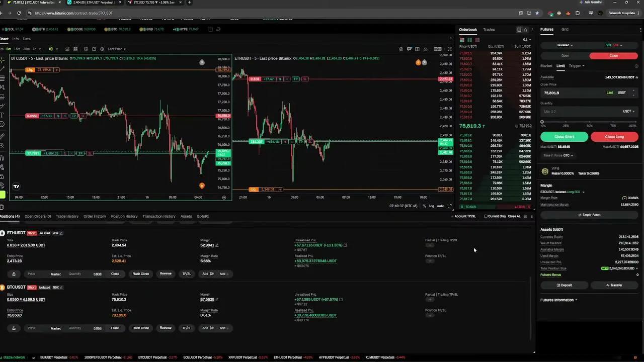Select the Market order tab
The width and height of the screenshot is (644, 362).
pos(546,66)
